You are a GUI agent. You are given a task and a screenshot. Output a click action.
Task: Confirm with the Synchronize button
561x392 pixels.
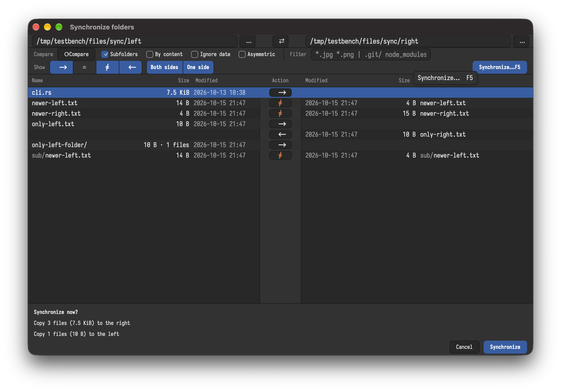pos(505,347)
